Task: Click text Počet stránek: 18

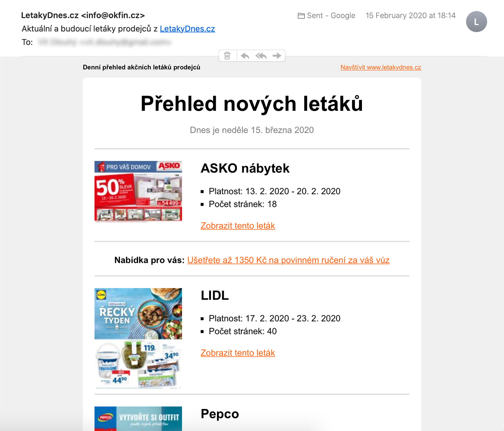Action: [243, 204]
